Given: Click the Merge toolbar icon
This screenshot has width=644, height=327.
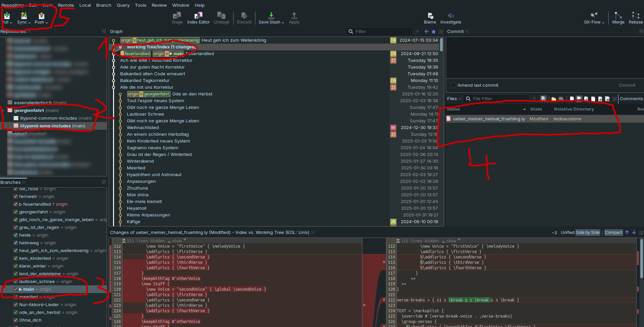Looking at the screenshot, I should 618,16.
